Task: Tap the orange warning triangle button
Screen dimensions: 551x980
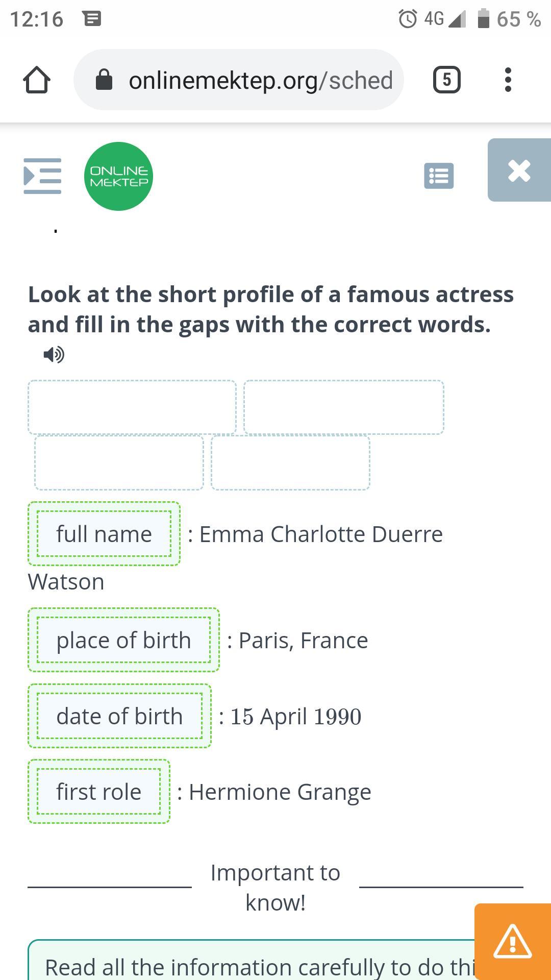Action: [x=513, y=941]
